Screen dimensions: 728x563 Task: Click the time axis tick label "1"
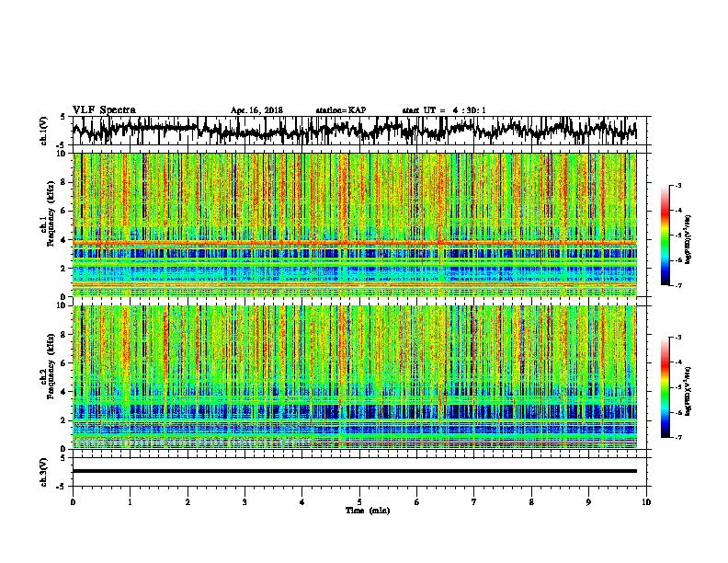pyautogui.click(x=130, y=502)
